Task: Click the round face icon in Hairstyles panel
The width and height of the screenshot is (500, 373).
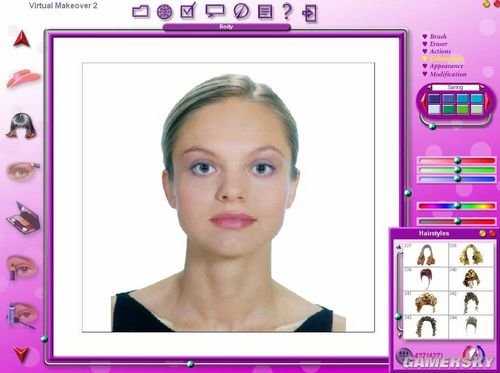Action: point(404,355)
